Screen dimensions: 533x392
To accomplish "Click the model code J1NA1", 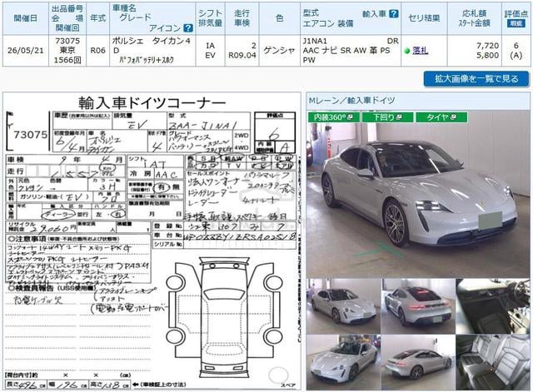I will pyautogui.click(x=315, y=41).
